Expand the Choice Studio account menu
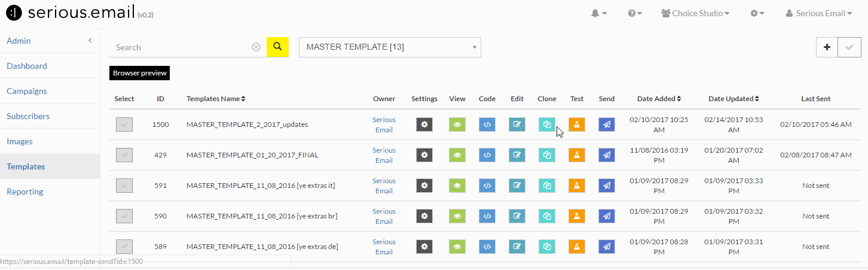868x270 pixels. click(695, 13)
